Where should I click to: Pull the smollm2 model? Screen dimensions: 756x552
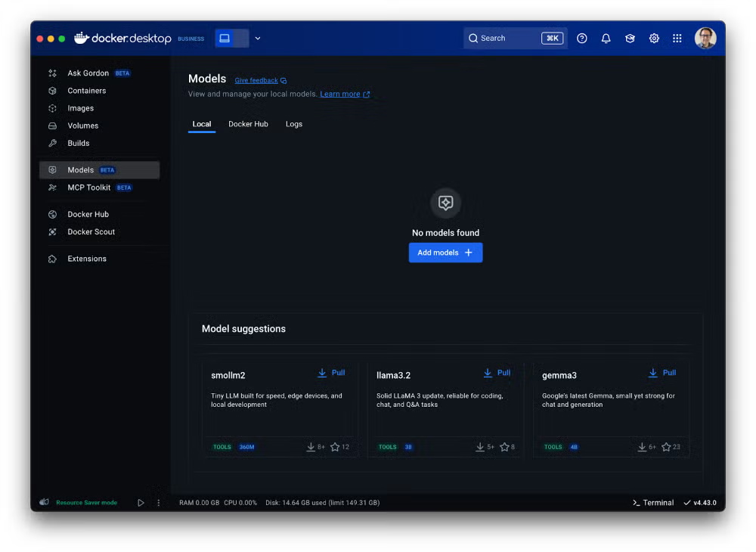332,373
